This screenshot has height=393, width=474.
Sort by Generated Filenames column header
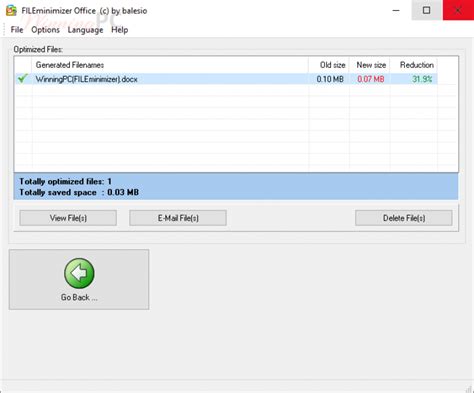(170, 65)
